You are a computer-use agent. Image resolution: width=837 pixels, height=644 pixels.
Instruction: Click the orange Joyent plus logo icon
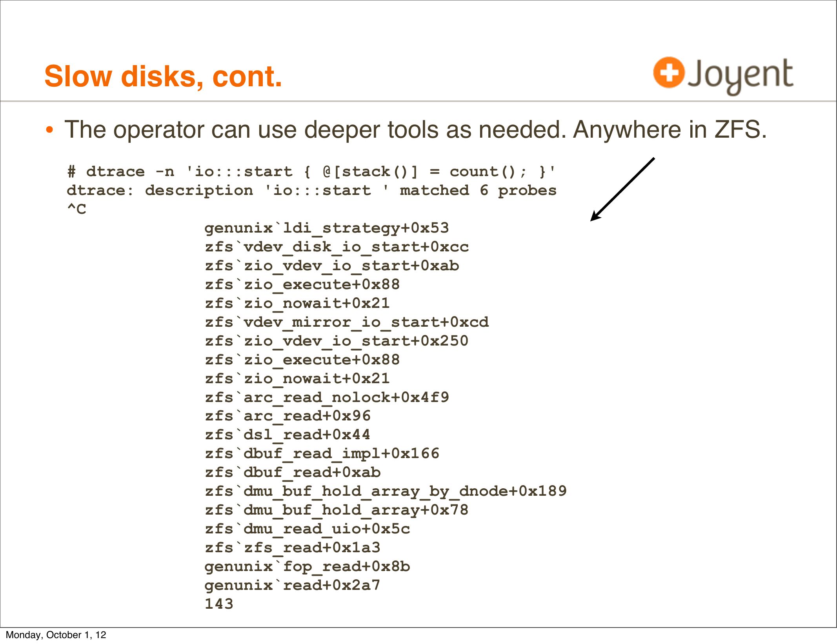(x=668, y=73)
